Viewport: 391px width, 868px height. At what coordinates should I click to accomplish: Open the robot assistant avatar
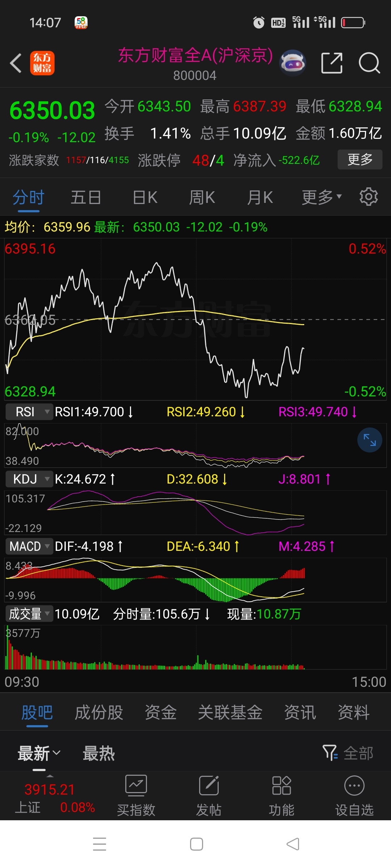click(x=293, y=63)
